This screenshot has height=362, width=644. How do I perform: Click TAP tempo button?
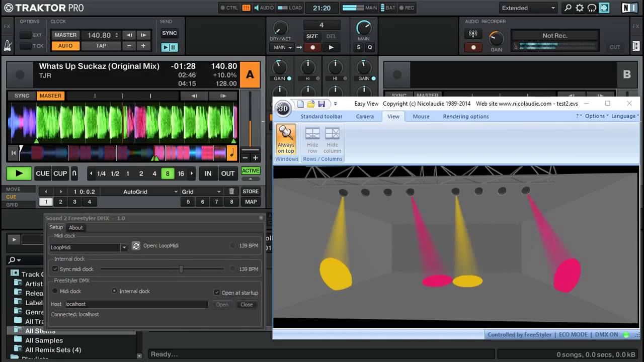point(101,46)
